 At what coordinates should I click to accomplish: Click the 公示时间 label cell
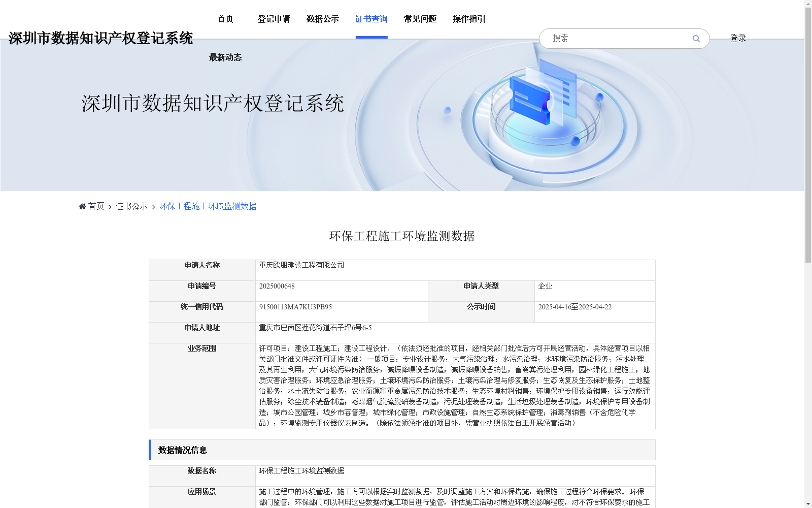point(481,312)
